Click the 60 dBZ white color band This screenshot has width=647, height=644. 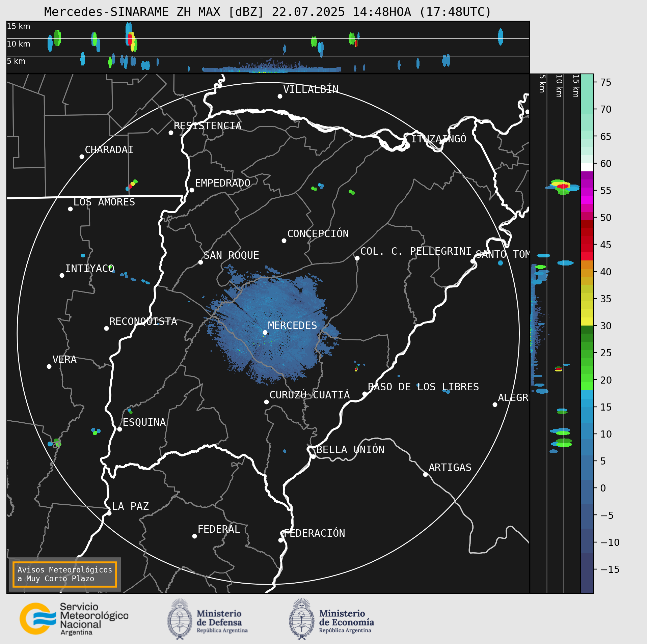pyautogui.click(x=587, y=167)
